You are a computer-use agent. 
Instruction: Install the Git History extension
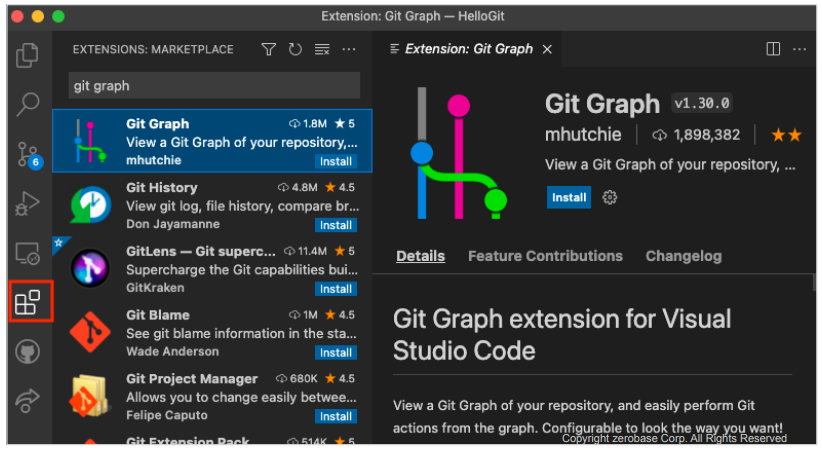336,225
